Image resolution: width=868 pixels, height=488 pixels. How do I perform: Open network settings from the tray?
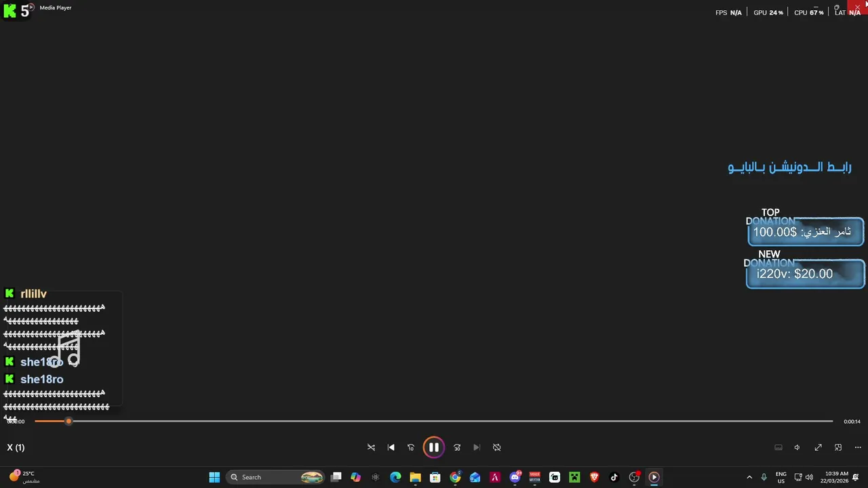(798, 477)
